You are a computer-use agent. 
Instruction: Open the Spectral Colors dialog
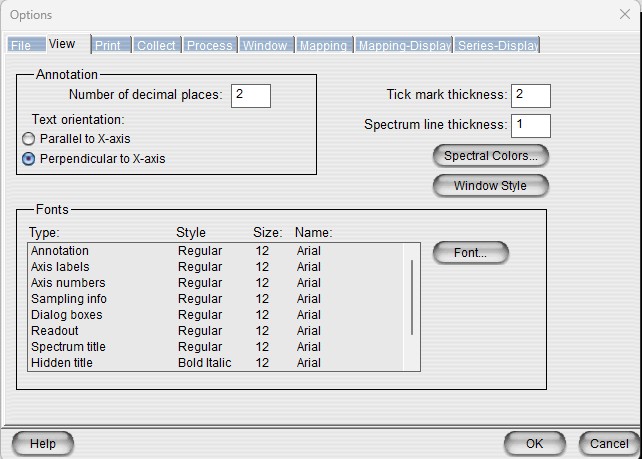[490, 156]
